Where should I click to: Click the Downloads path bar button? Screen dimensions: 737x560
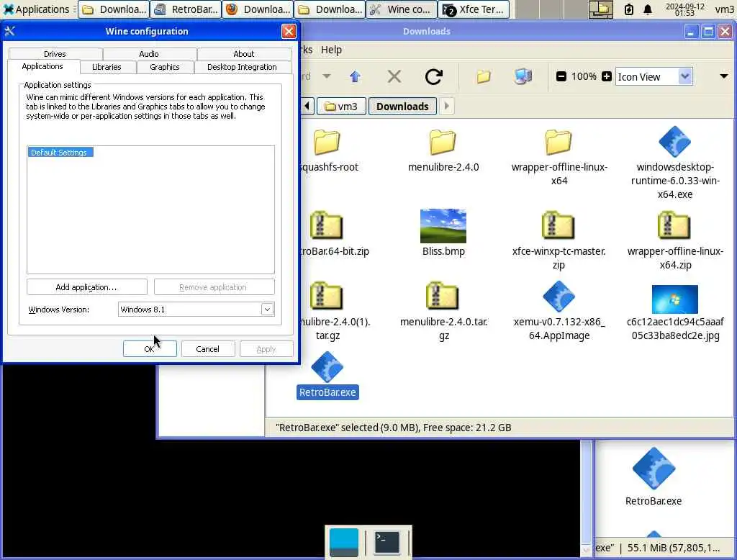(402, 107)
